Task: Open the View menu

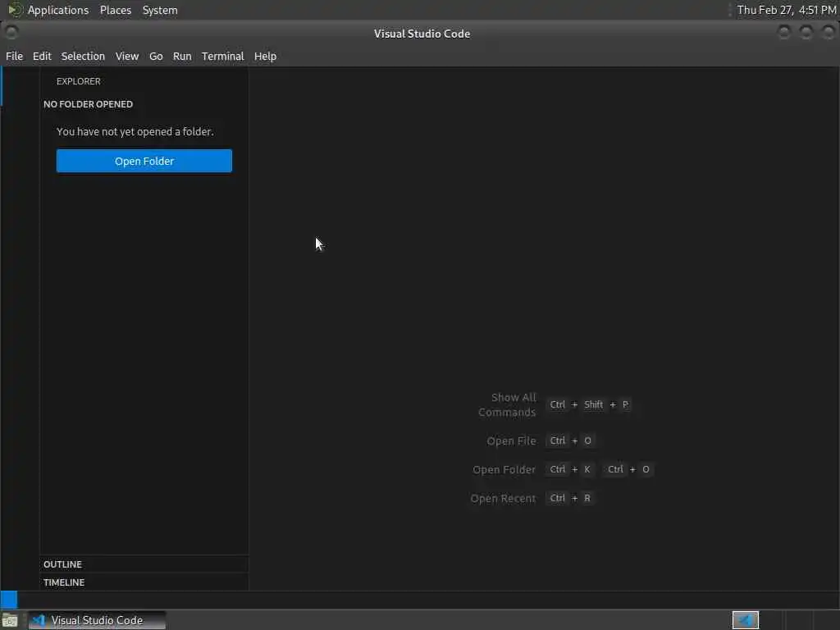Action: tap(127, 57)
